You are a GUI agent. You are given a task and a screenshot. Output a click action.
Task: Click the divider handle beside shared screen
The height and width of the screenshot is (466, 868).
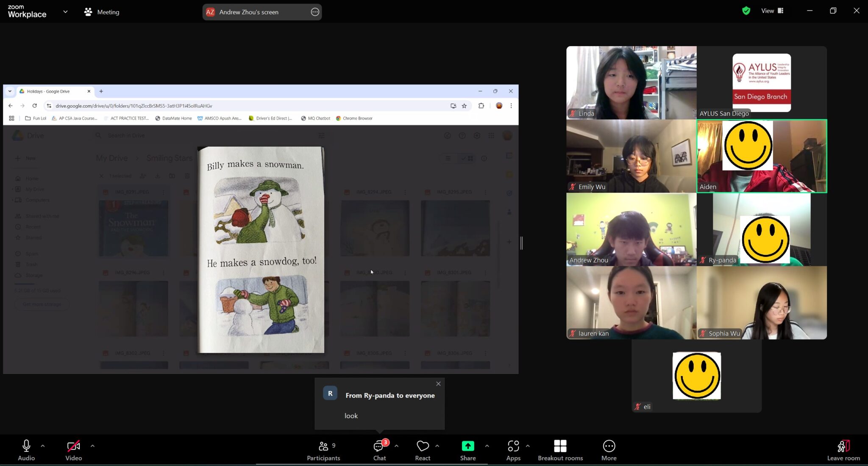521,243
